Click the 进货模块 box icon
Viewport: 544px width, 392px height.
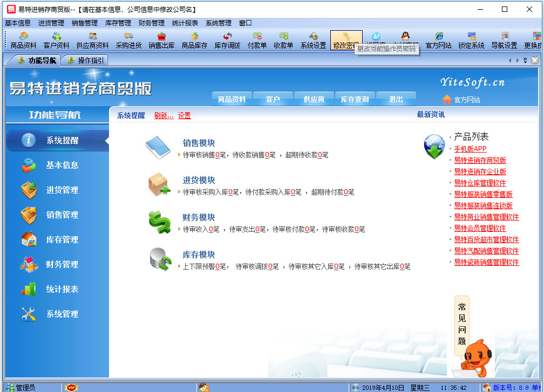point(159,184)
